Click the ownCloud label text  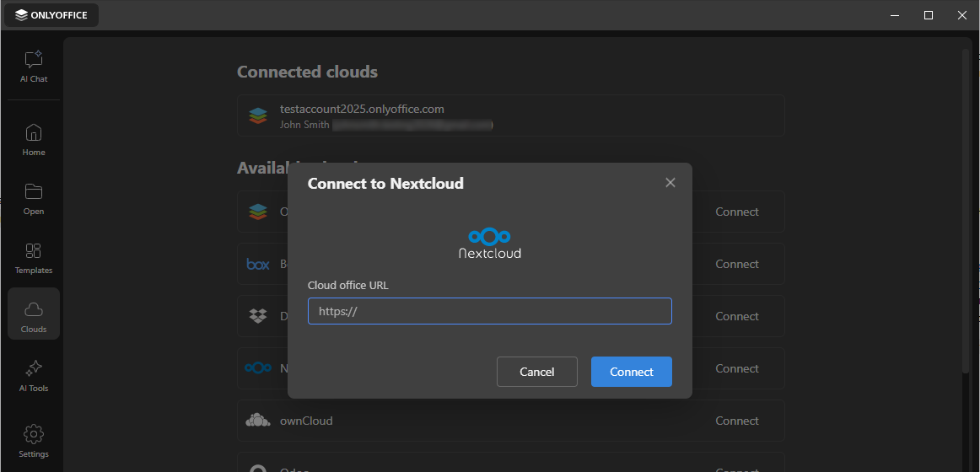coord(306,421)
